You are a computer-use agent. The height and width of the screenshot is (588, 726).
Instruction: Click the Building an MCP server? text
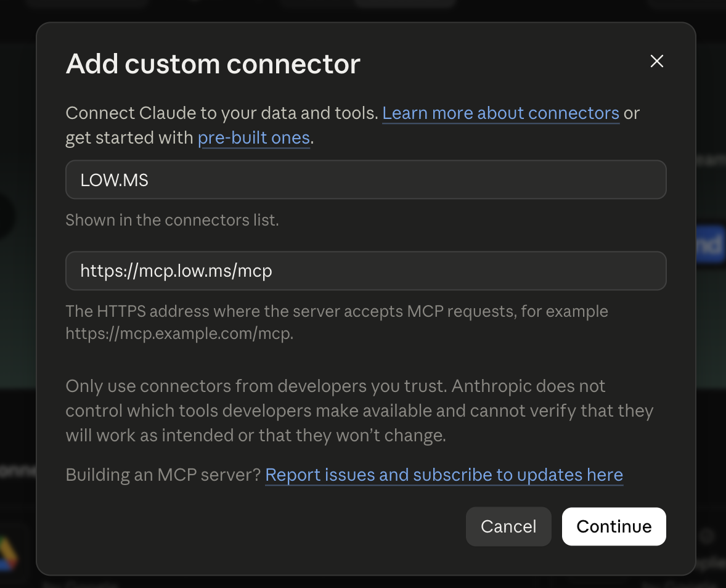163,475
